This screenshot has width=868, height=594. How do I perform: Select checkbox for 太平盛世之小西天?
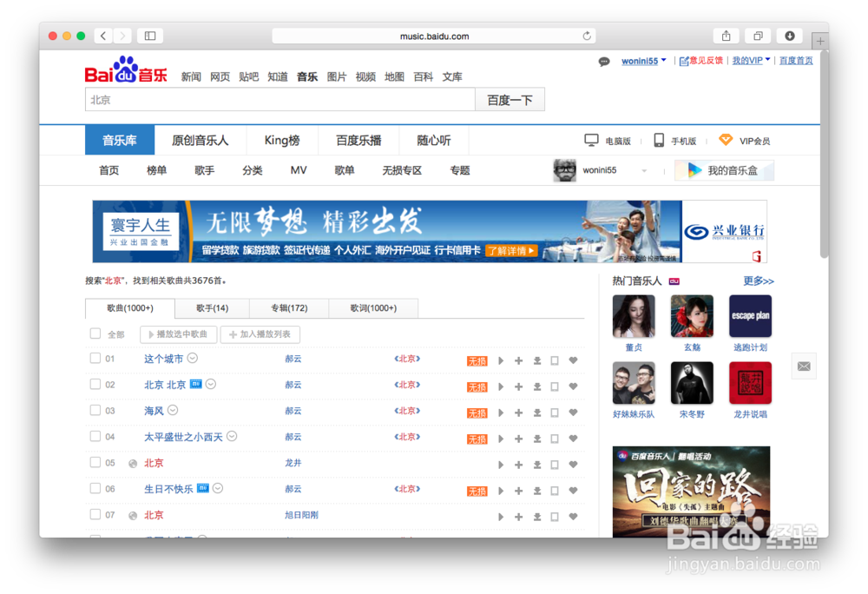coord(95,436)
